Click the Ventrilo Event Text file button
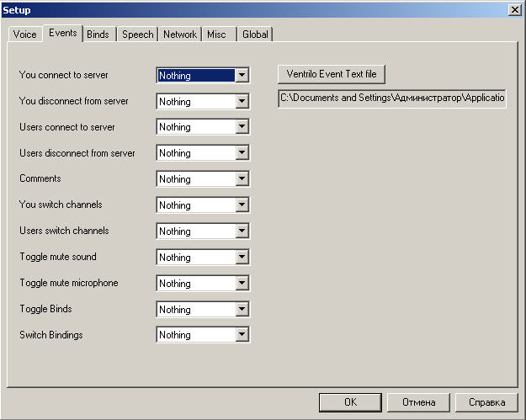 pyautogui.click(x=332, y=74)
